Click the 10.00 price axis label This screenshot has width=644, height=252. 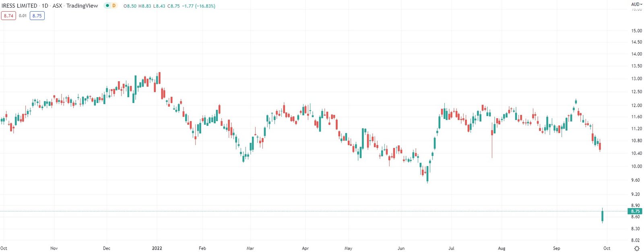[x=636, y=166]
